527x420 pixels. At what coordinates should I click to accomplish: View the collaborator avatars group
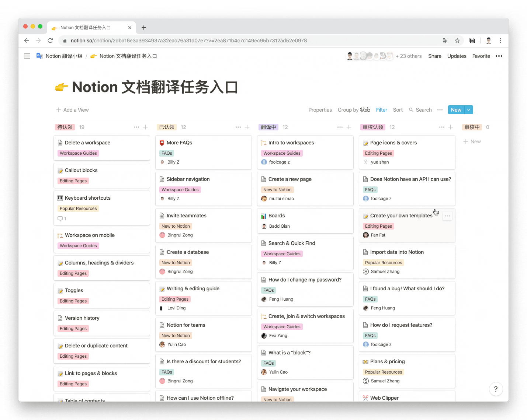[370, 56]
